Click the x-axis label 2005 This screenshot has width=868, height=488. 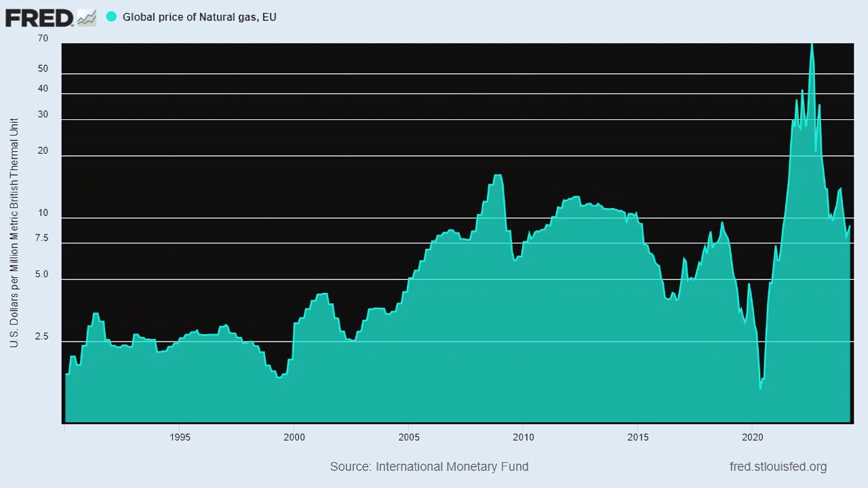tap(408, 437)
